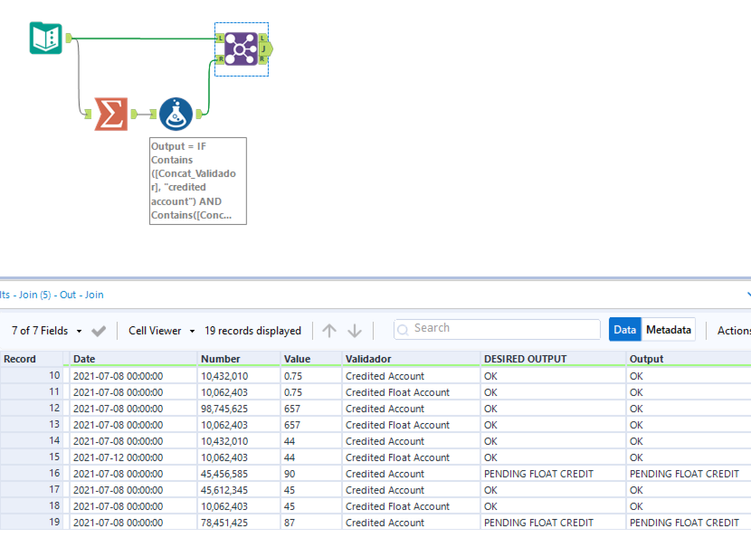
Task: Click DESIRED OUTPUT cell in record 16
Action: click(553, 474)
